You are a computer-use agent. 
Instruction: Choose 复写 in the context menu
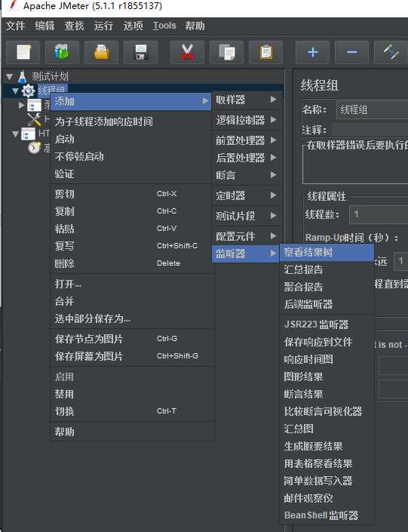[131, 246]
